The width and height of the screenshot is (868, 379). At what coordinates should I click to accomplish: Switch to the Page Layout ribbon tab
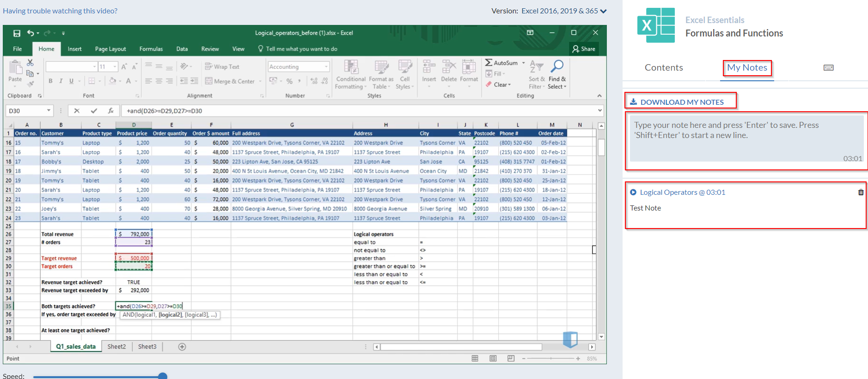[x=110, y=49]
